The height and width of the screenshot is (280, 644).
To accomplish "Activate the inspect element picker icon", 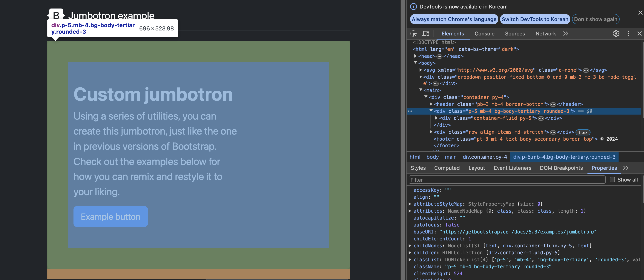I will click(x=414, y=33).
